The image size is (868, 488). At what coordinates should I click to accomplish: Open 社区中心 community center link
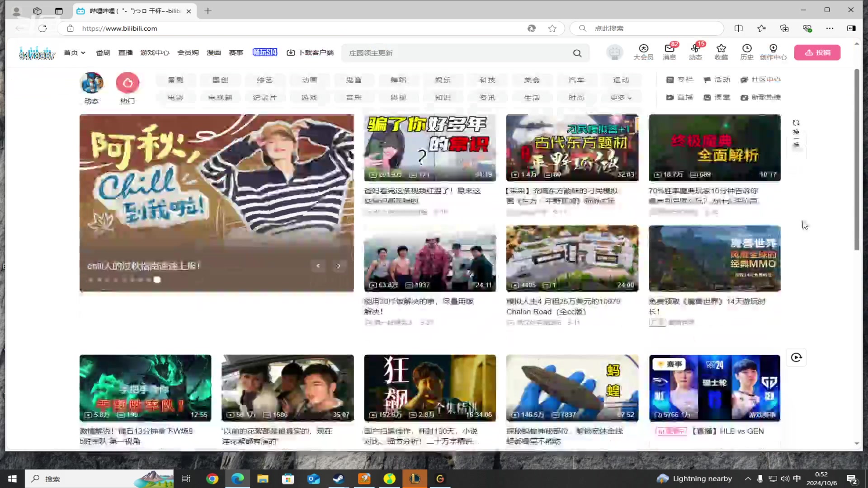[760, 80]
